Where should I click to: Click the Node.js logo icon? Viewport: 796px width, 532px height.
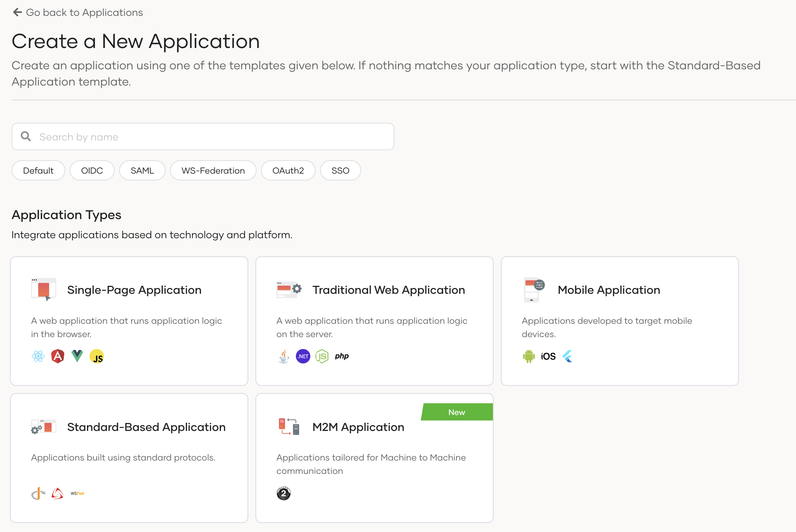[322, 357]
